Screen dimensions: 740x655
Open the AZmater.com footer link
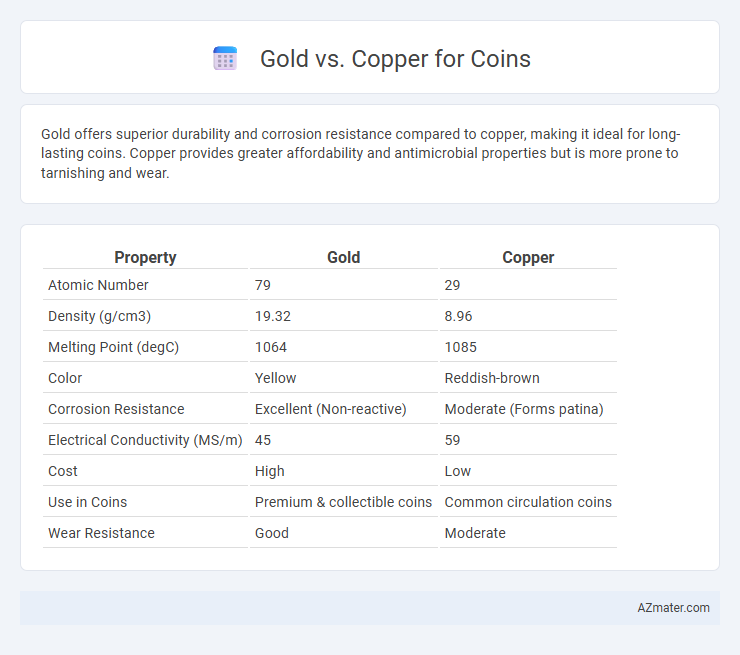click(673, 607)
